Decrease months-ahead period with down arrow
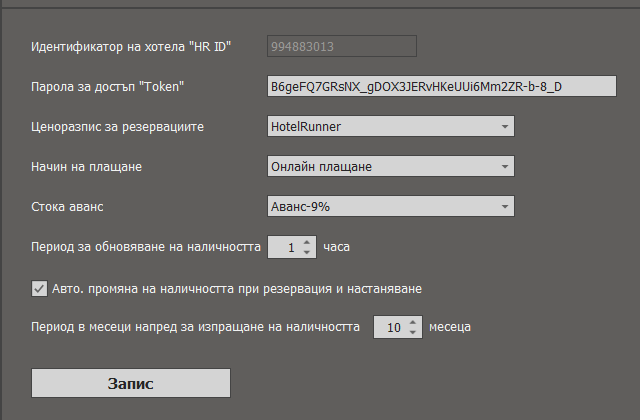 point(413,331)
